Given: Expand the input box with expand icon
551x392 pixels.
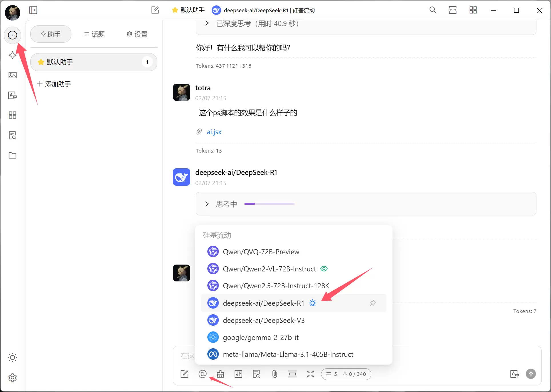Looking at the screenshot, I should 310,374.
